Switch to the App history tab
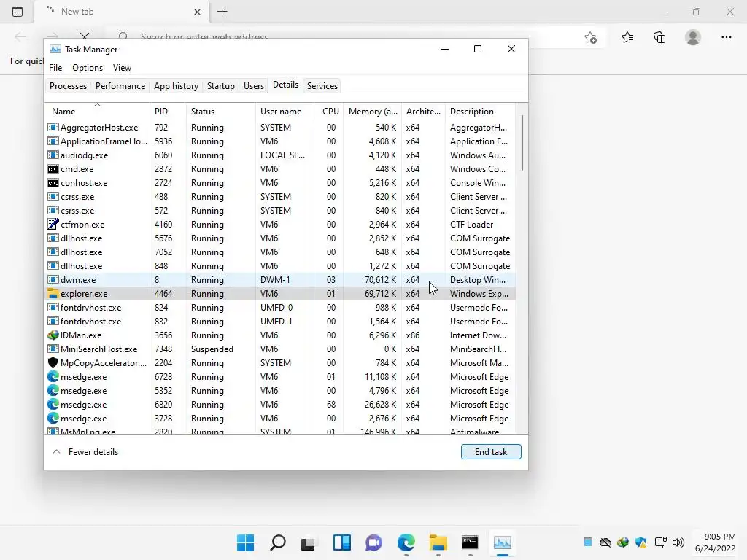 [176, 86]
